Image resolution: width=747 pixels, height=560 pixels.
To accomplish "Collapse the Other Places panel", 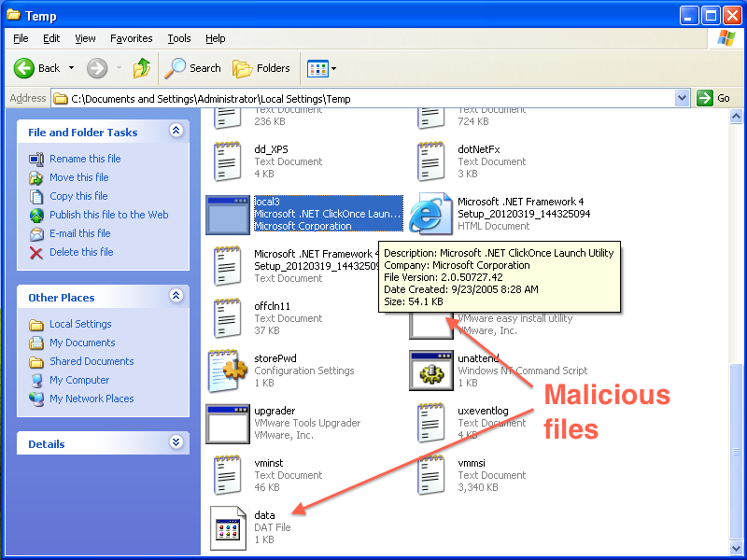I will pos(176,297).
